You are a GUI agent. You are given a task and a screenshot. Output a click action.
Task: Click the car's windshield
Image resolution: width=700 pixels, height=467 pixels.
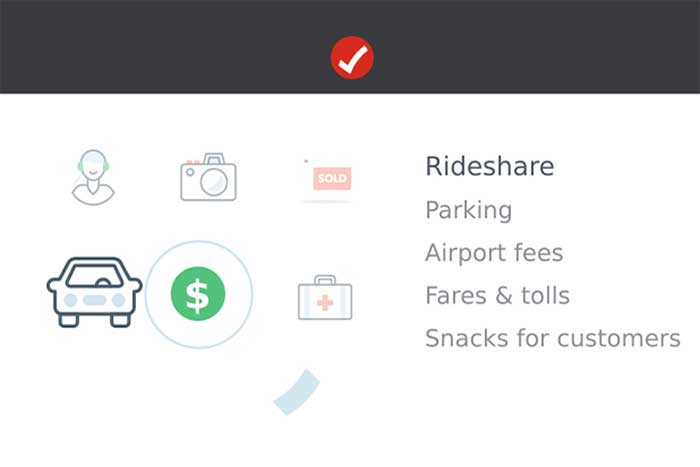[x=95, y=275]
